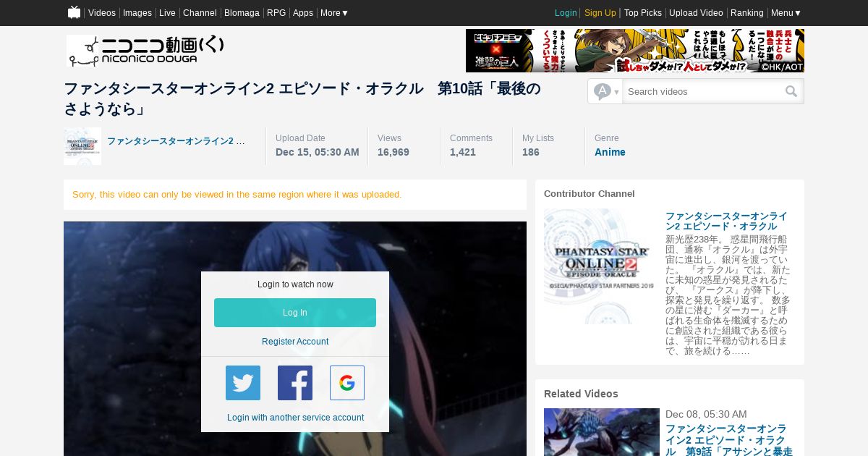Viewport: 868px width, 456px height.
Task: Click upload date Dec 15, 05:30 AM
Action: coord(318,152)
